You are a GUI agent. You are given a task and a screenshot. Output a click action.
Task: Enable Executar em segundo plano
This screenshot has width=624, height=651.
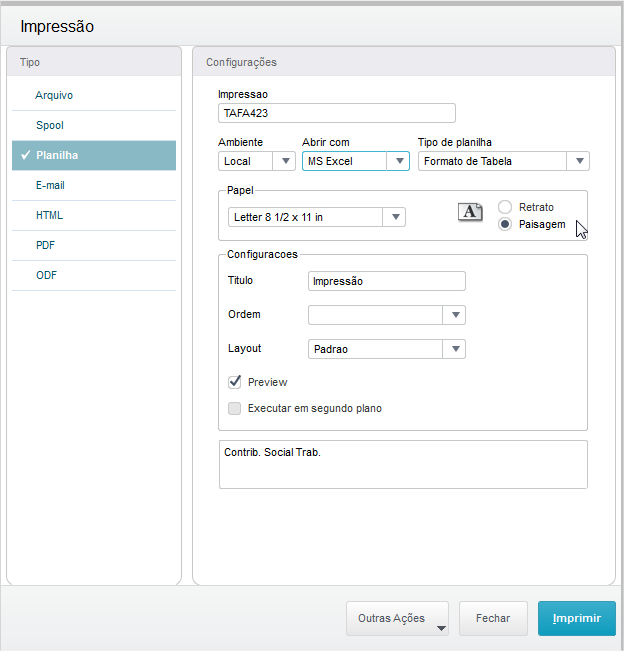235,408
